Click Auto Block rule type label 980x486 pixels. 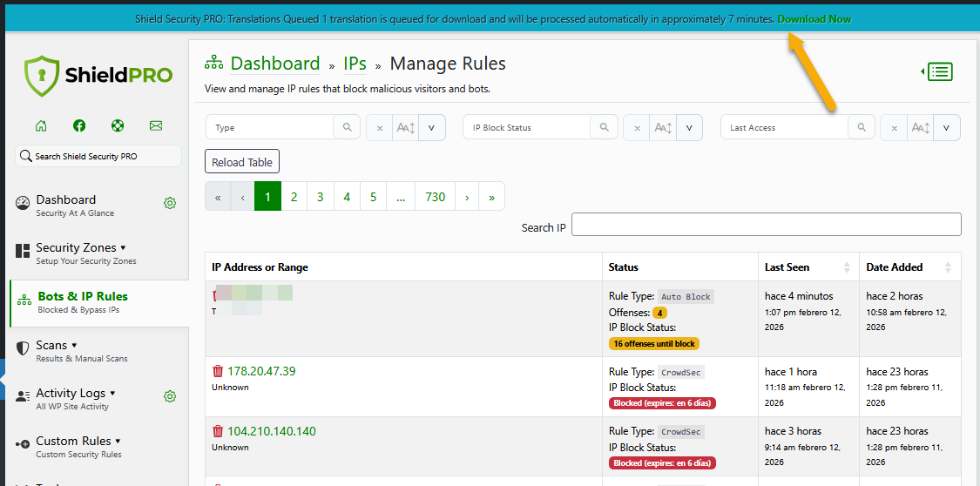tap(686, 297)
